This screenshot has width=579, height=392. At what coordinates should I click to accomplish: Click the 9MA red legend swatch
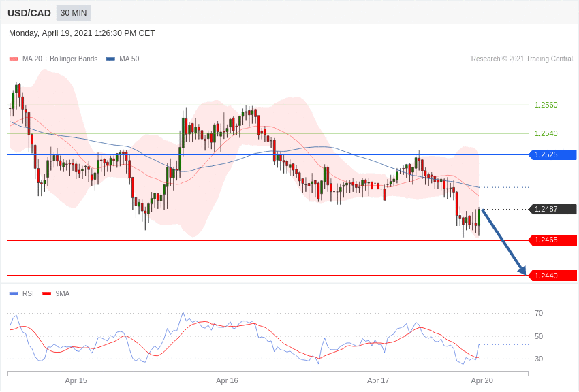(47, 293)
